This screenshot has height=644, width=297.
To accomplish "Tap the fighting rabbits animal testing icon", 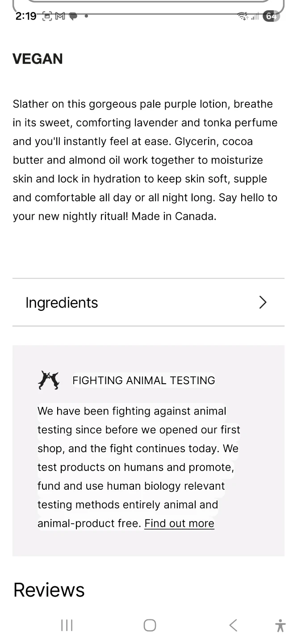I will point(48,380).
